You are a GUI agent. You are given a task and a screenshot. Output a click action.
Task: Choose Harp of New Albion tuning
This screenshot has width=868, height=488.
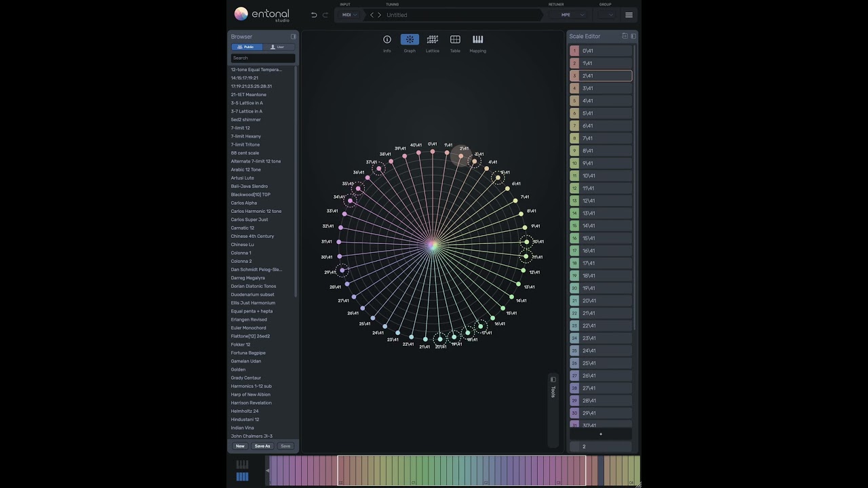pyautogui.click(x=250, y=394)
